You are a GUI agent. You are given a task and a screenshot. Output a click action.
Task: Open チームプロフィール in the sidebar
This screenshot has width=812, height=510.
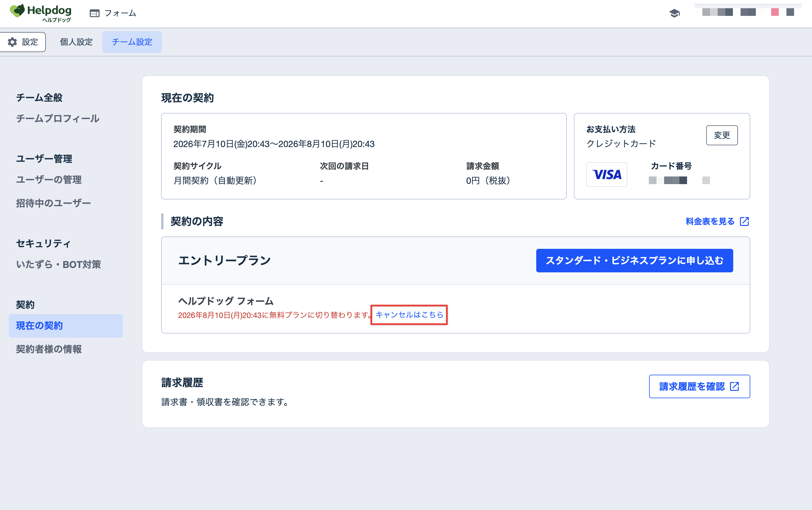[x=58, y=119]
